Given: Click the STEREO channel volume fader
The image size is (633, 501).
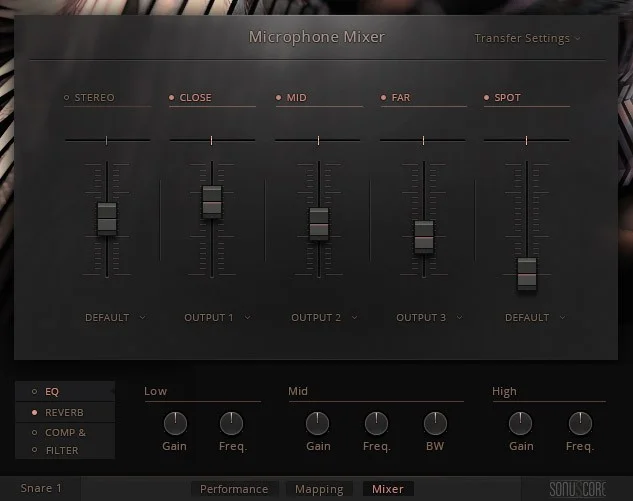Looking at the screenshot, I should coord(107,218).
